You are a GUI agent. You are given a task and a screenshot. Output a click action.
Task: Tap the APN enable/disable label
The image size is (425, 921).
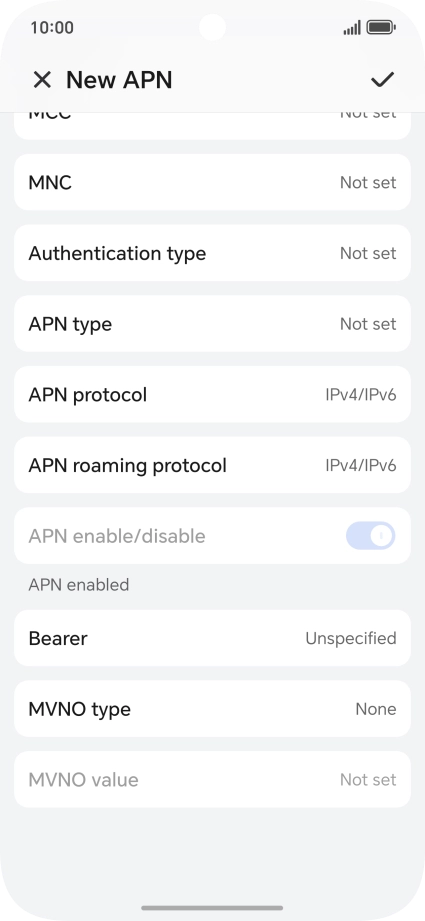[x=117, y=536]
